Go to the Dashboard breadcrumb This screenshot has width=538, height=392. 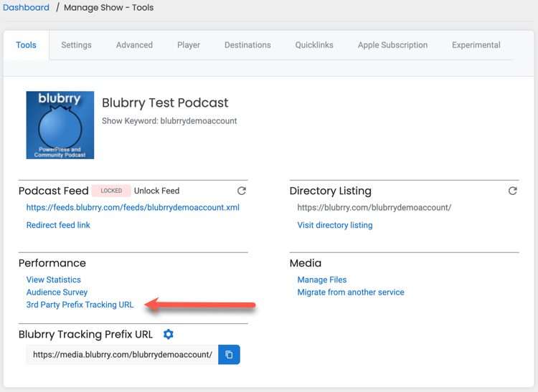point(26,8)
